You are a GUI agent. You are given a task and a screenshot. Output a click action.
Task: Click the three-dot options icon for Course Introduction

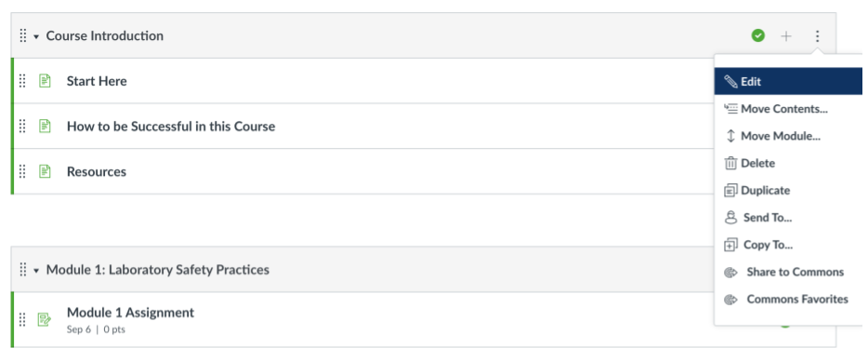pos(817,36)
